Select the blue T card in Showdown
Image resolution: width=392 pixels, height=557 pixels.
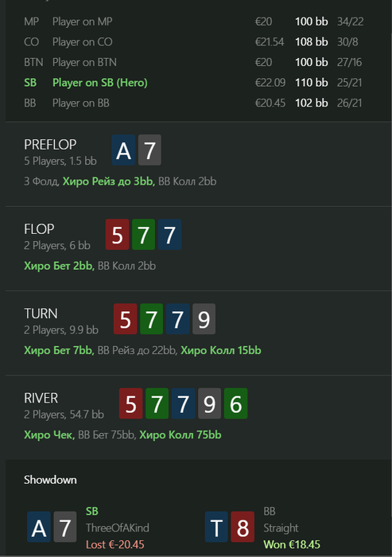[216, 527]
